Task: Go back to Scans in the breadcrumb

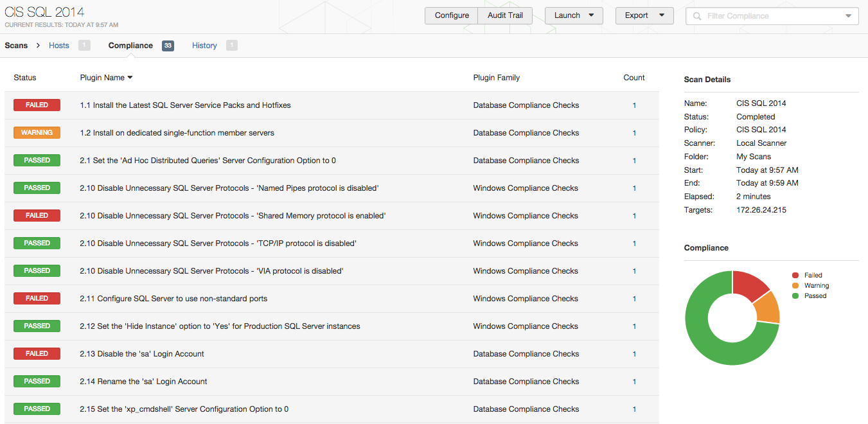Action: tap(16, 46)
